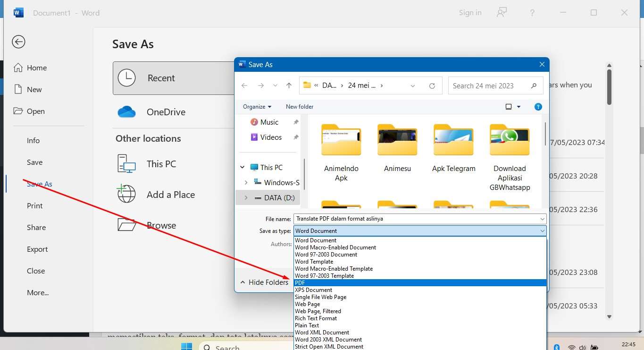Open Home in the backstage sidebar
The height and width of the screenshot is (350, 644).
point(30,68)
